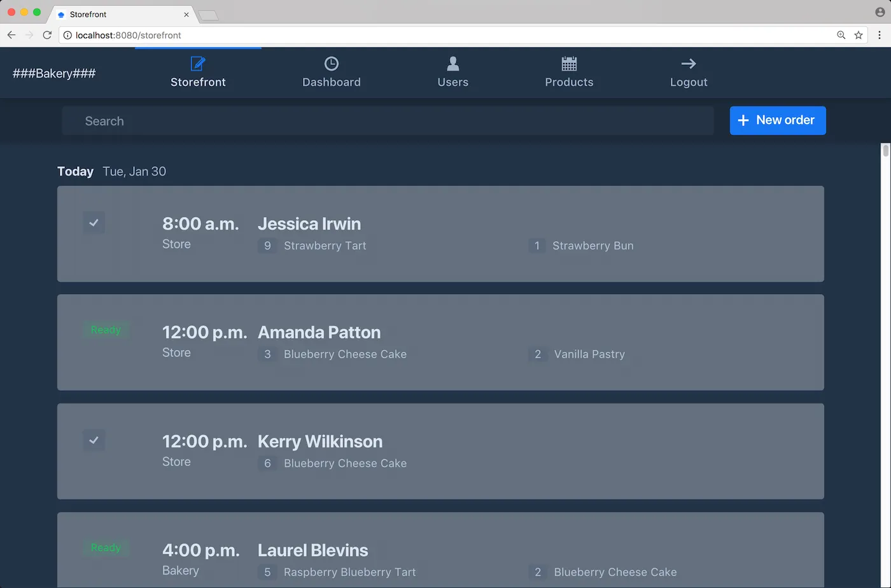Open the Dashboard clock icon
The image size is (891, 588).
tap(331, 64)
